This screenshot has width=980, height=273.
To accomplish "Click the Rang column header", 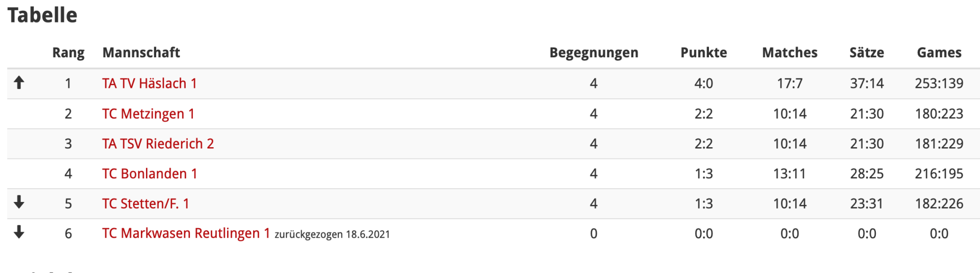I will click(68, 53).
